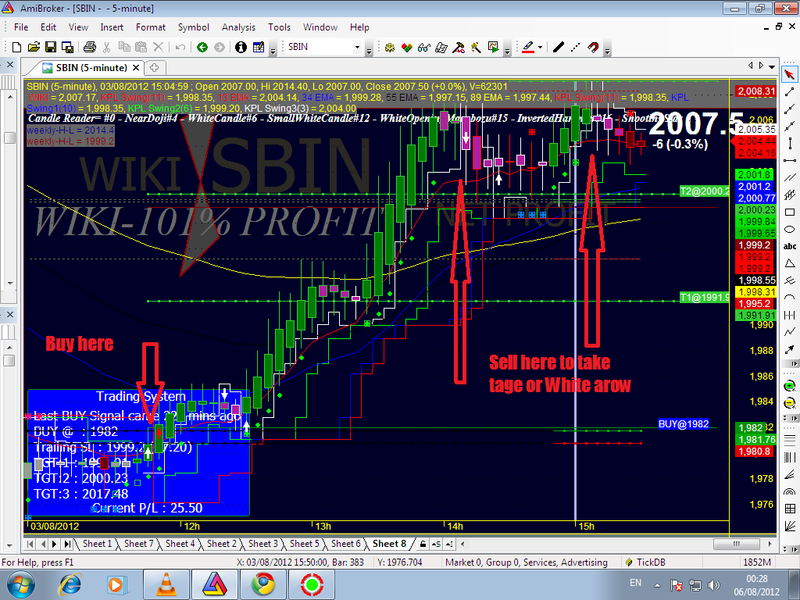800x600 pixels.
Task: Open the Format menu
Action: coord(151,28)
